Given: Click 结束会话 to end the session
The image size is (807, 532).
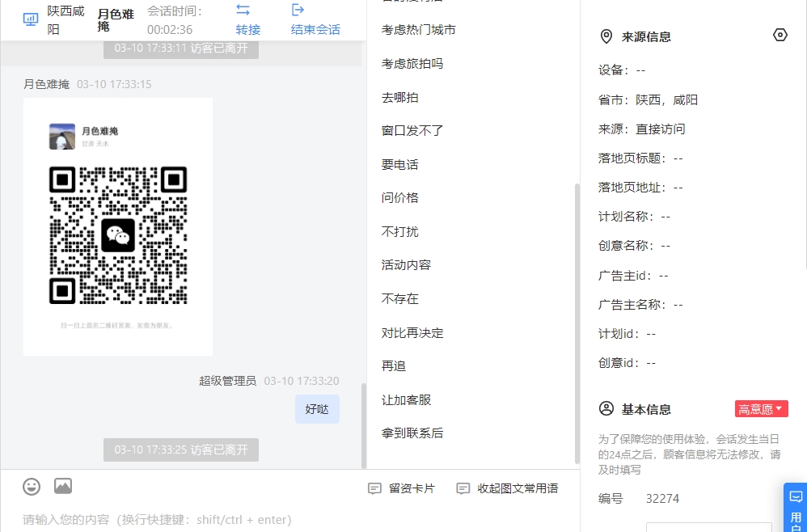Looking at the screenshot, I should coord(315,30).
